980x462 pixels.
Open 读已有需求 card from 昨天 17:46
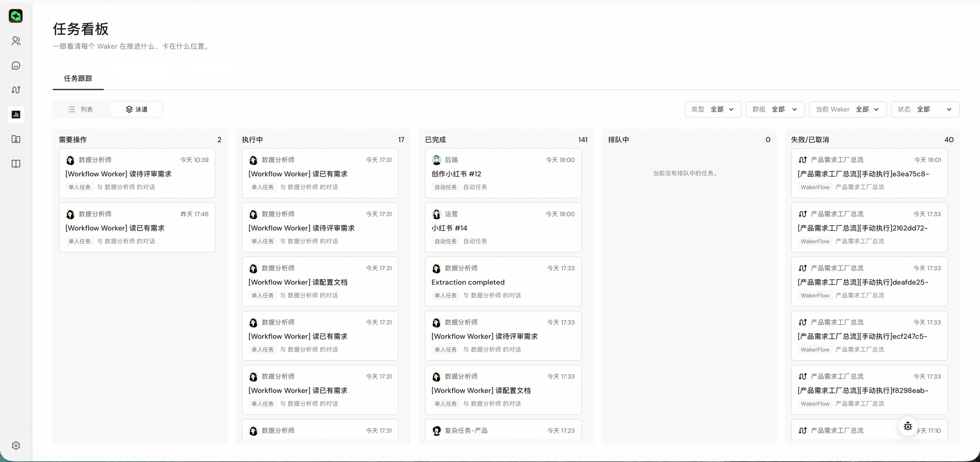137,228
